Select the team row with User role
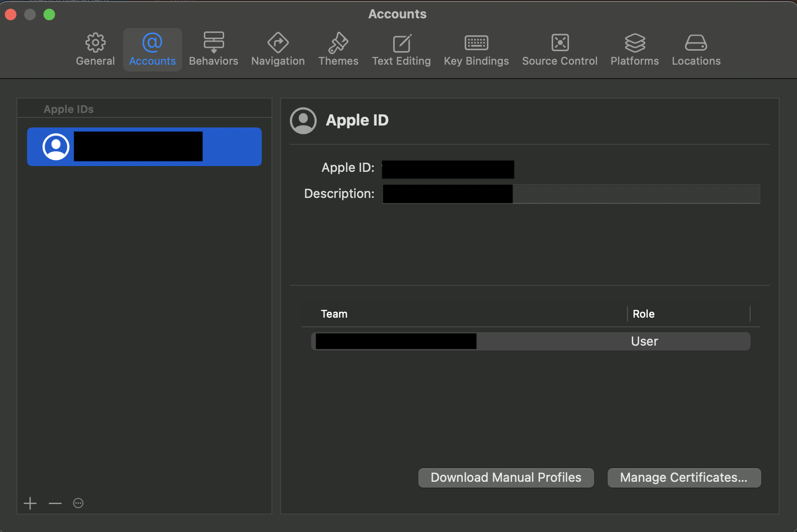Image resolution: width=797 pixels, height=532 pixels. coord(531,341)
